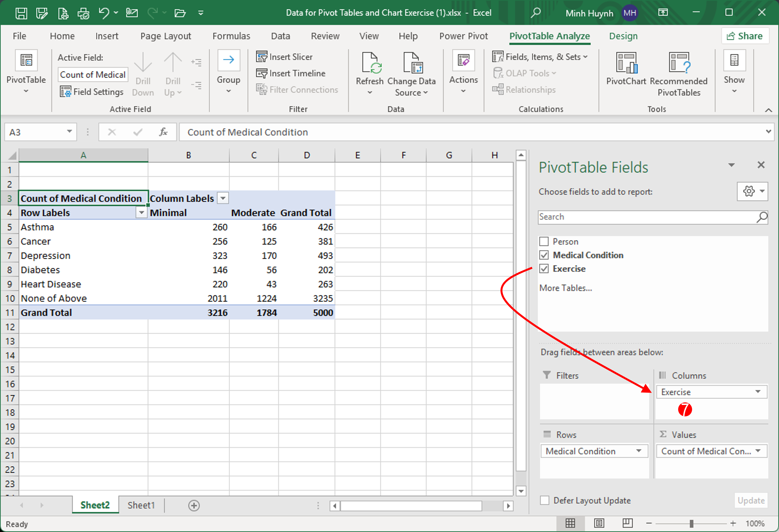Click the search magnifier in the title bar
779x532 pixels.
[x=536, y=13]
